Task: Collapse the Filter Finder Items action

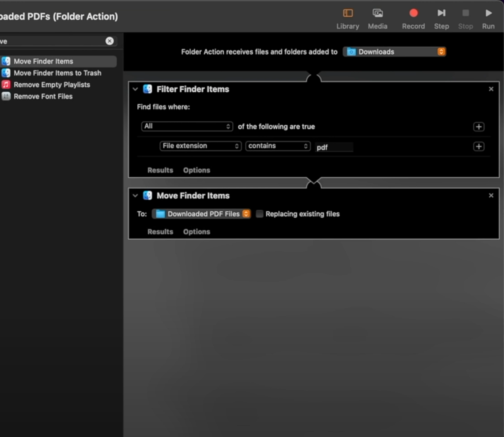Action: [x=135, y=89]
